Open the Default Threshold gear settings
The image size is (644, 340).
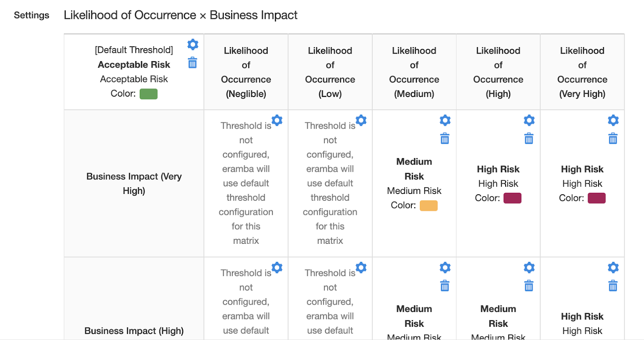[x=193, y=44]
